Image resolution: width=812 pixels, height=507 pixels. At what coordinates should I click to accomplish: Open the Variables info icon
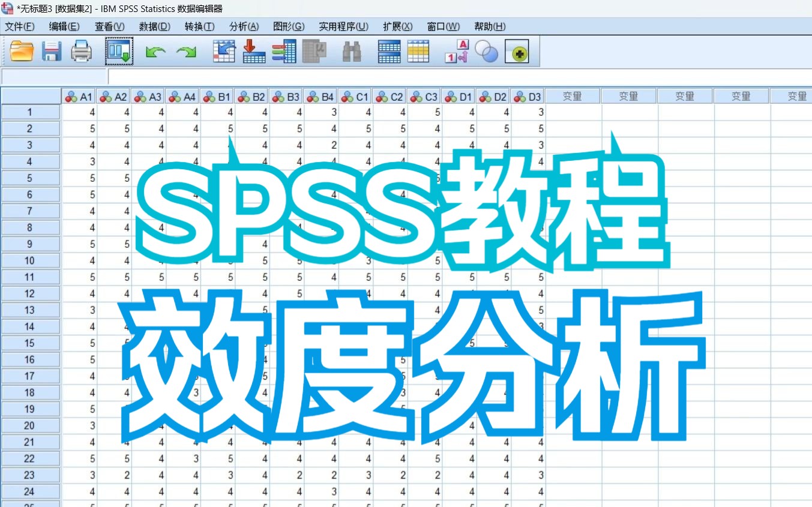(284, 52)
